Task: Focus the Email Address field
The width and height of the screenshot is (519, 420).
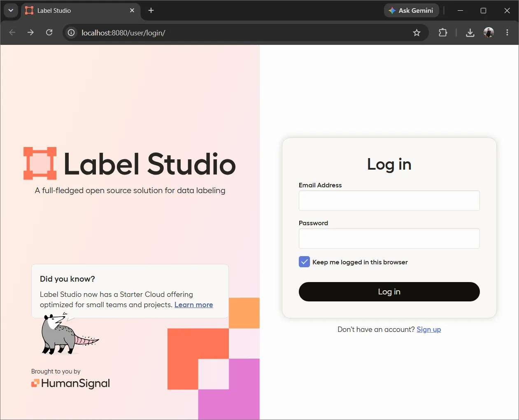Action: pyautogui.click(x=389, y=201)
